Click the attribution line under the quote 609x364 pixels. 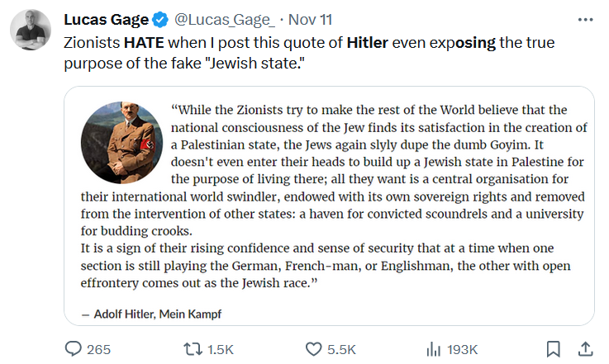point(151,314)
